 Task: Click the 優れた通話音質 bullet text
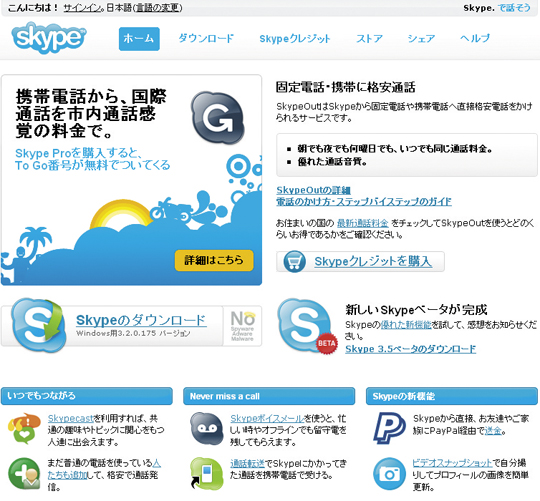click(332, 161)
